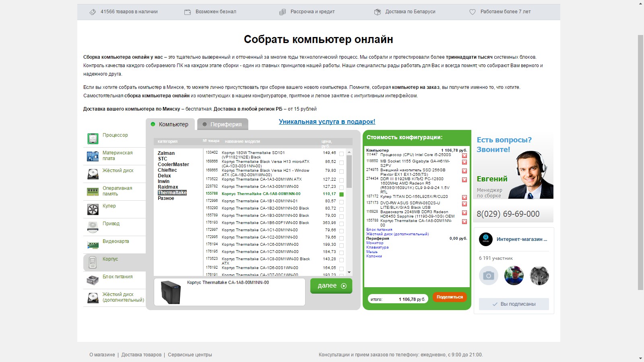Viewport: 644px width, 362px height.
Task: Click the card icon by Возможен безнал
Action: [188, 12]
